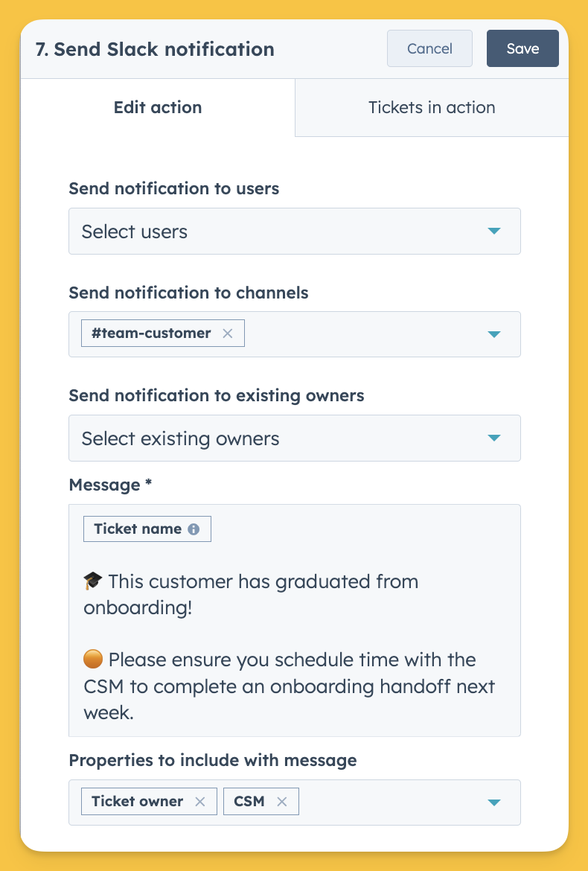588x871 pixels.
Task: Remove the #team-customer channel tag
Action: (228, 334)
